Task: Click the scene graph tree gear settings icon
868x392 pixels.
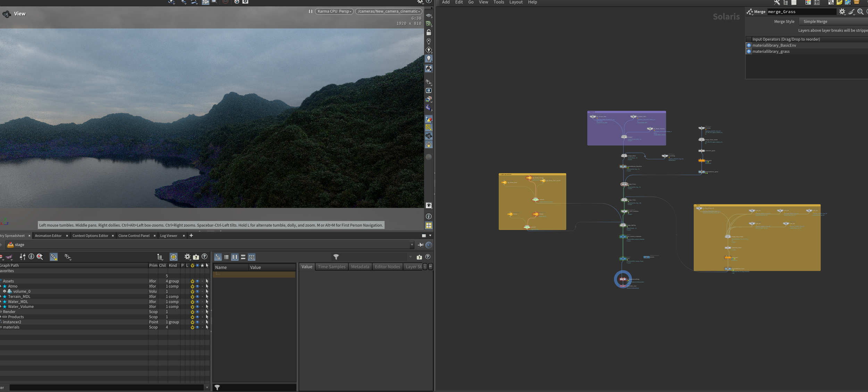Action: click(x=187, y=257)
